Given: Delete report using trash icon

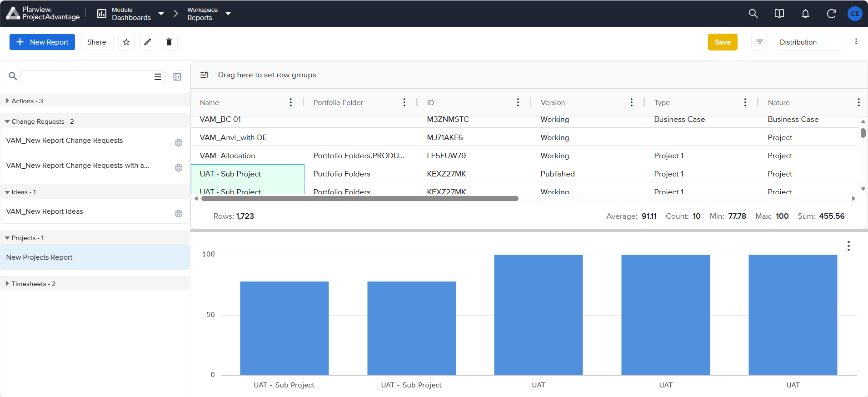Looking at the screenshot, I should click(169, 42).
